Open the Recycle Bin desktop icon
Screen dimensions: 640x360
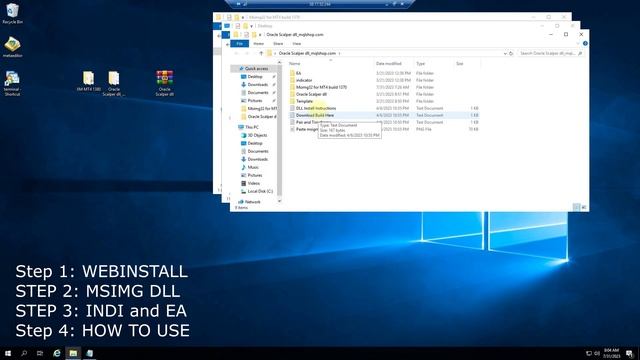pyautogui.click(x=13, y=13)
